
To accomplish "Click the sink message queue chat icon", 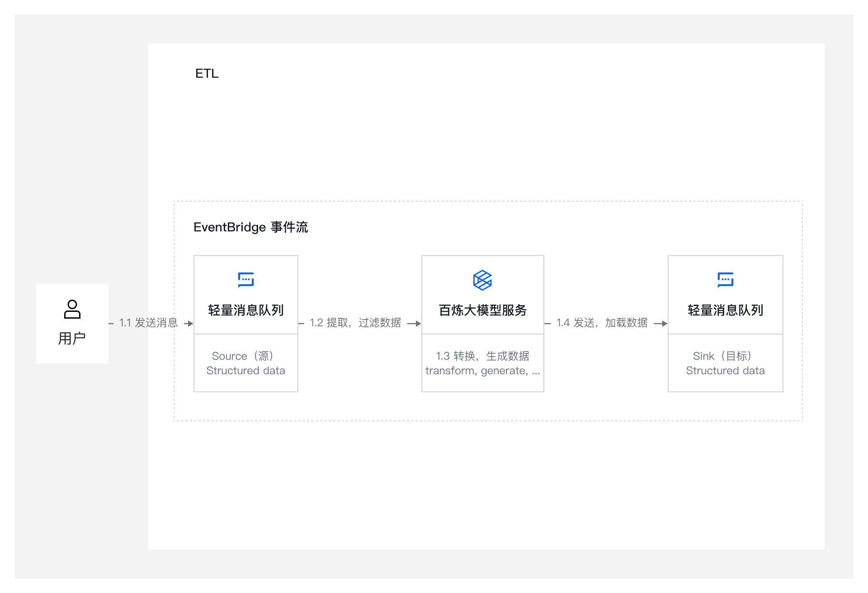I will pyautogui.click(x=725, y=280).
